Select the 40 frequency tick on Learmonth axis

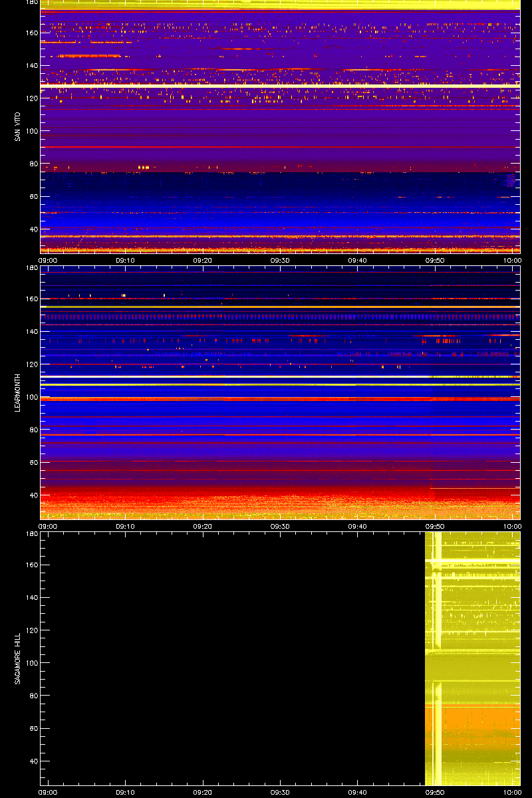(x=33, y=495)
